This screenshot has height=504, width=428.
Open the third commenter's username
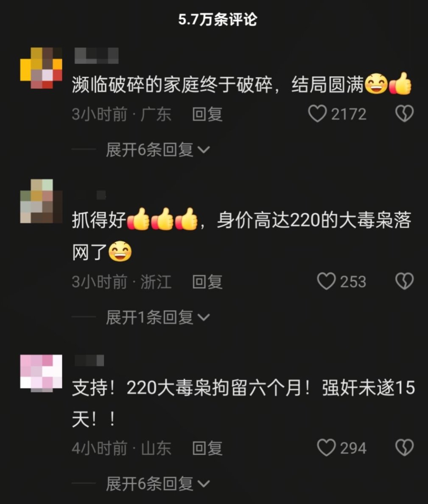90,361
